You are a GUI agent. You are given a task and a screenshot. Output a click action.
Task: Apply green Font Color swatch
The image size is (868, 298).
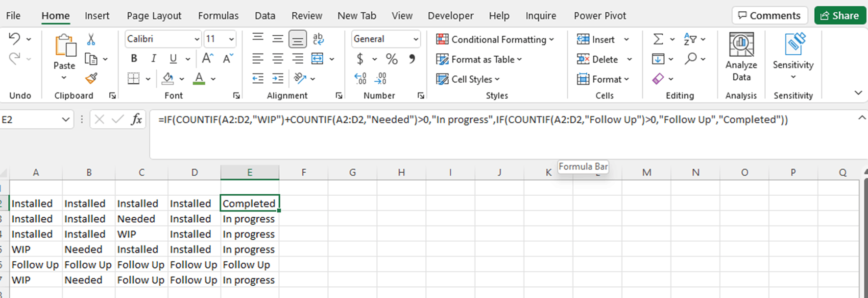[199, 78]
